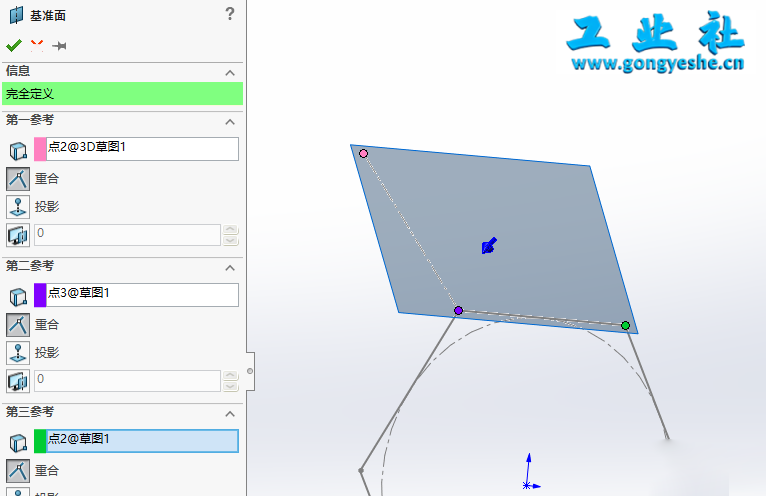This screenshot has width=766, height=496.
Task: Click second reference entity selection icon
Action: click(x=18, y=297)
